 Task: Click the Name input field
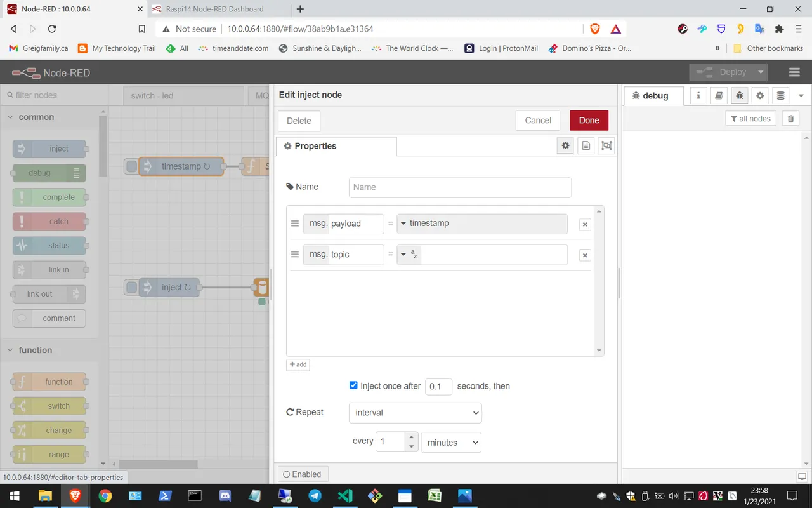(x=460, y=187)
